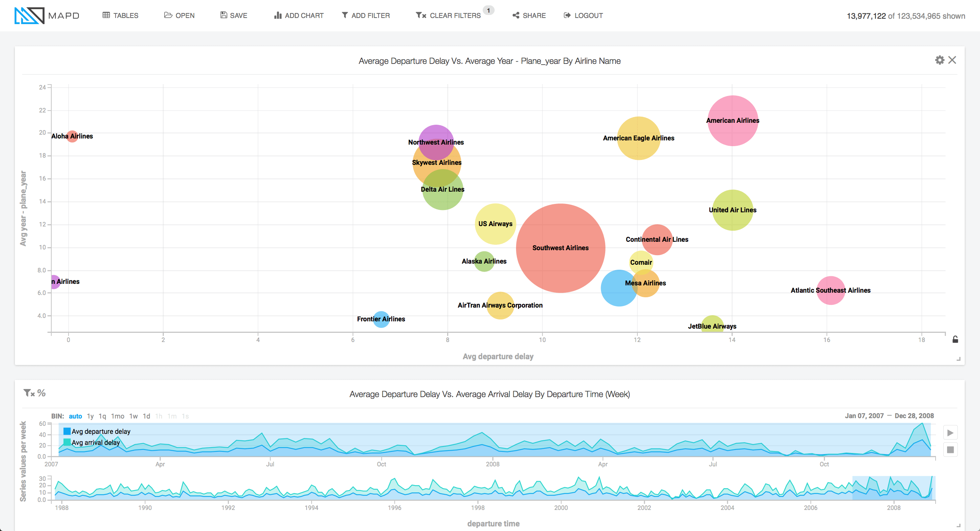
Task: Select the AirTran Airways Corporation bubble
Action: 500,305
